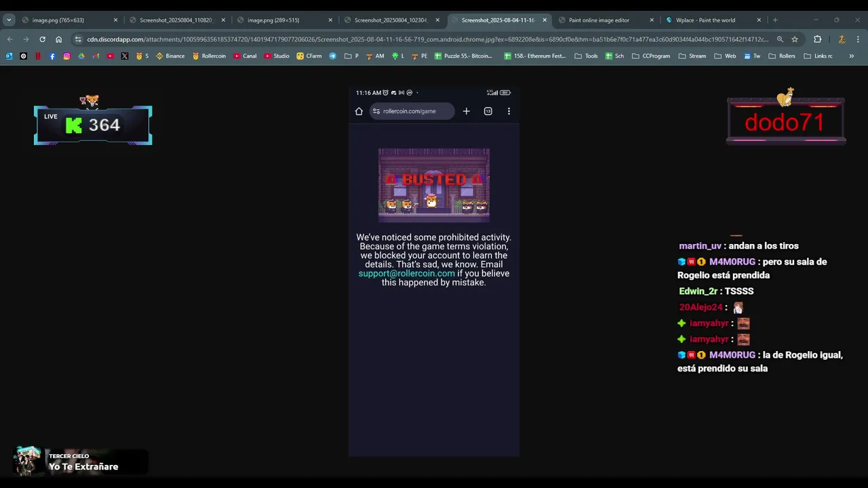The height and width of the screenshot is (488, 868).
Task: Open the Google Drive bookmark icon
Action: pos(81,56)
